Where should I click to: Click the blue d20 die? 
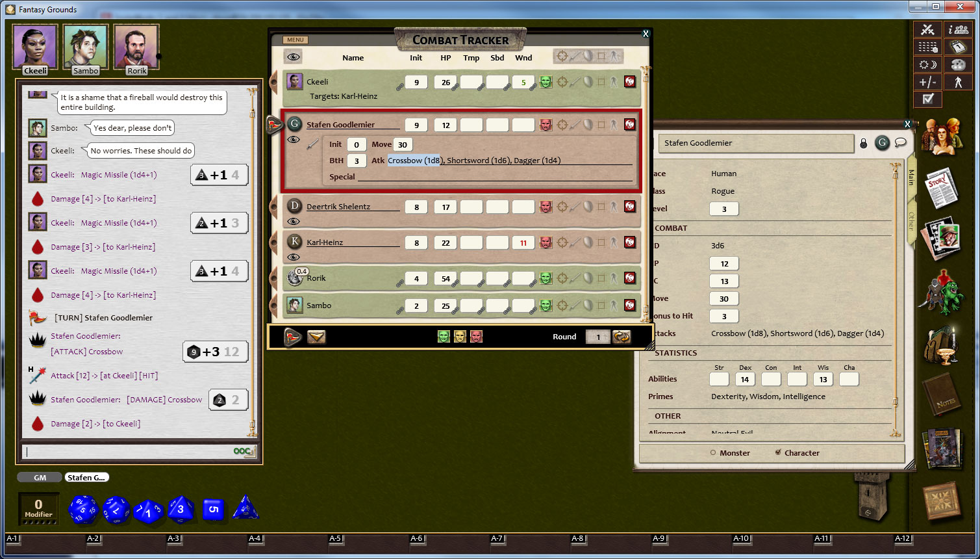(82, 510)
